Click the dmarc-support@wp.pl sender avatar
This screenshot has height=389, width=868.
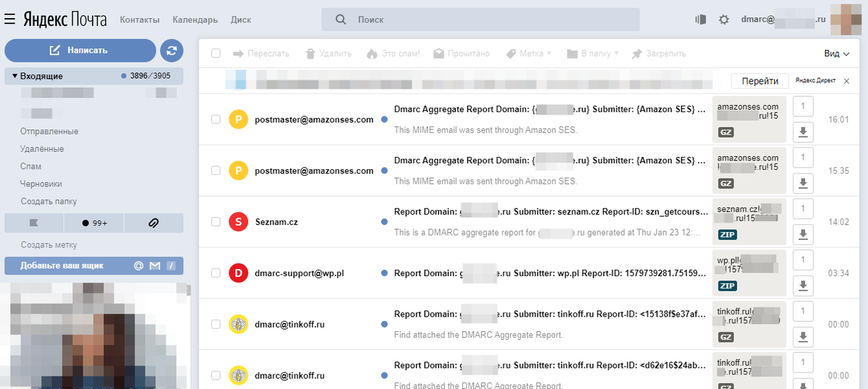(238, 273)
